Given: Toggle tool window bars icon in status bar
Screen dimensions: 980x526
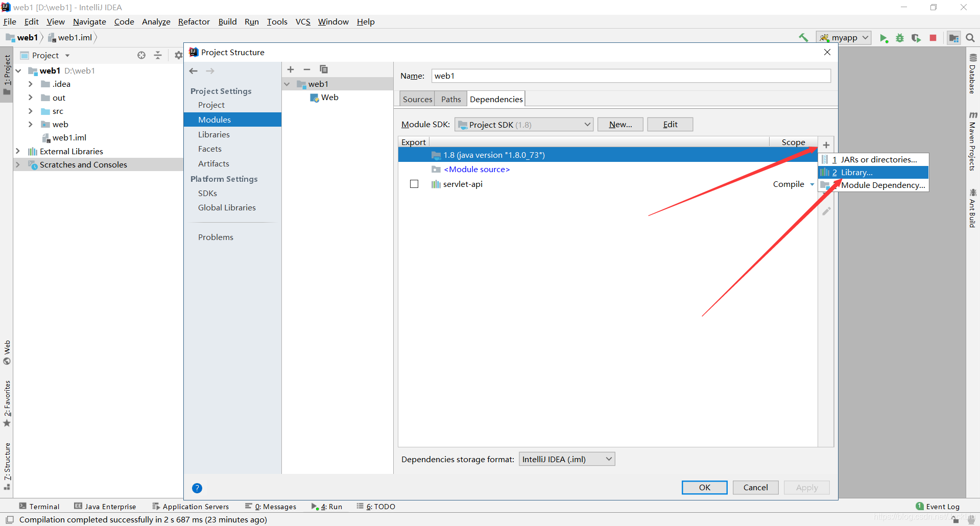Looking at the screenshot, I should coord(9,520).
